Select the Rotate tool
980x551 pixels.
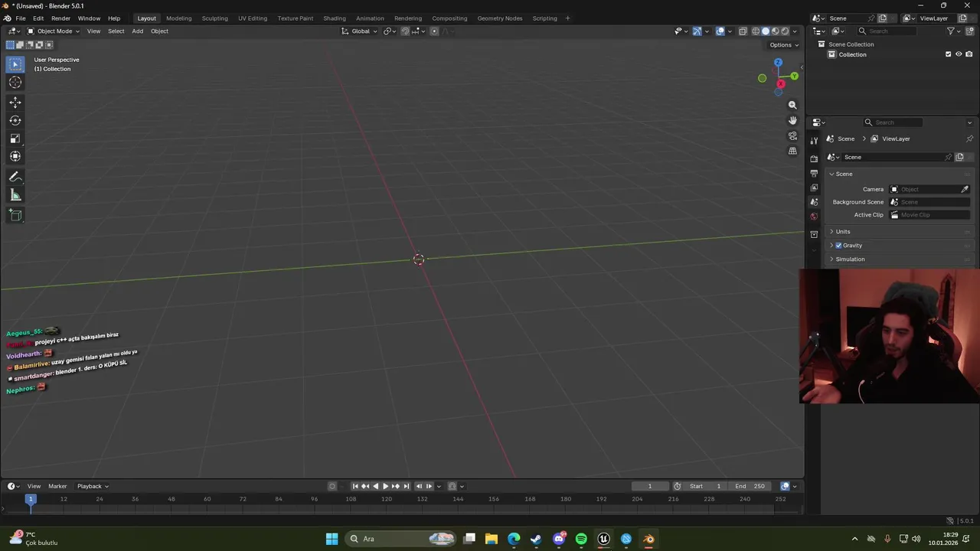pyautogui.click(x=15, y=120)
